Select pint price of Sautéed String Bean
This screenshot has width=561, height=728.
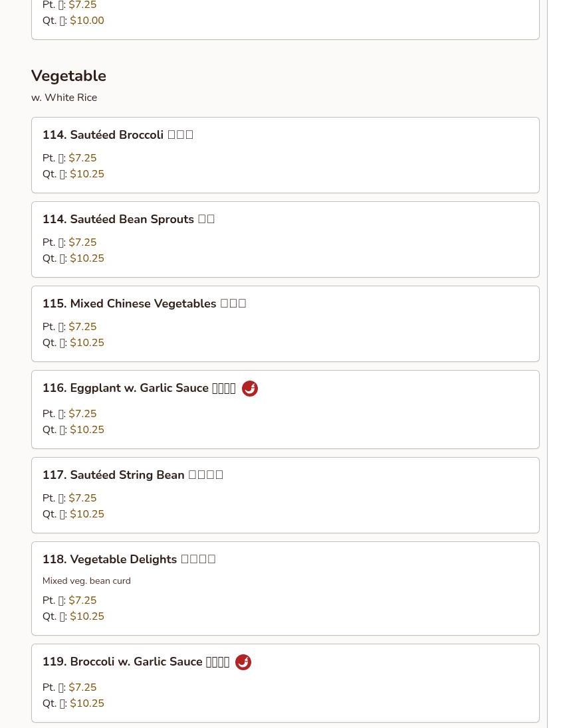(x=82, y=498)
